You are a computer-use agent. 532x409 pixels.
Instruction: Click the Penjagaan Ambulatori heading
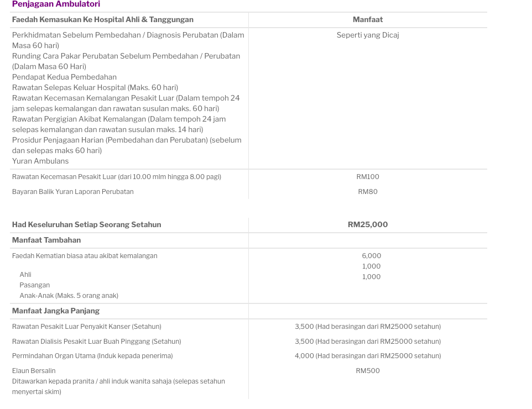(56, 4)
